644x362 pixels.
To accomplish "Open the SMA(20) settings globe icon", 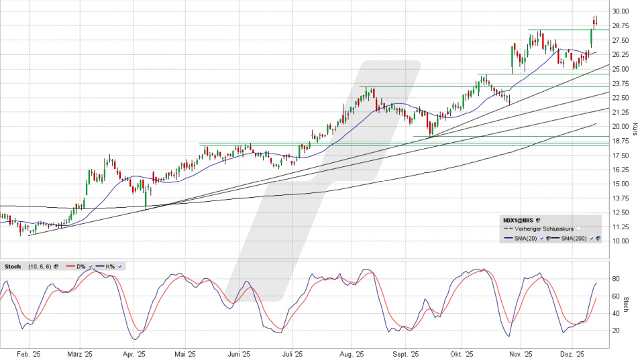I will pos(548,238).
